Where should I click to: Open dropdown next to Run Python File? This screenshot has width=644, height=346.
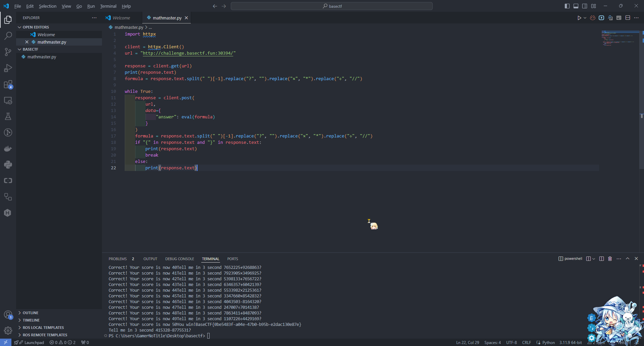pyautogui.click(x=585, y=18)
